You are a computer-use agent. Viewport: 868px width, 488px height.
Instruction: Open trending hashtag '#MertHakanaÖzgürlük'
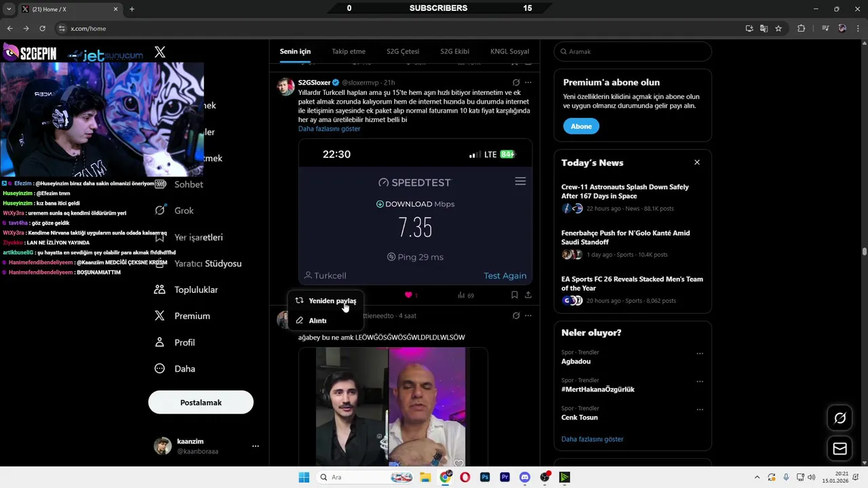(x=598, y=389)
